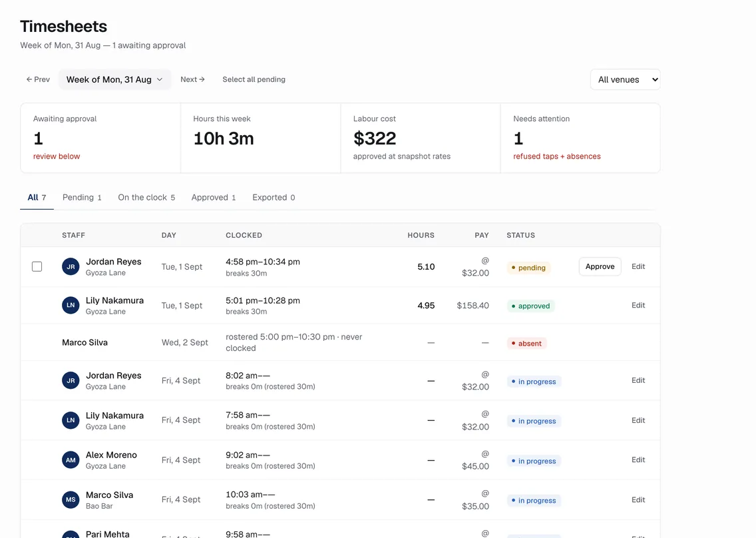Image resolution: width=756 pixels, height=538 pixels.
Task: Switch to the All tab
Action: pos(37,197)
